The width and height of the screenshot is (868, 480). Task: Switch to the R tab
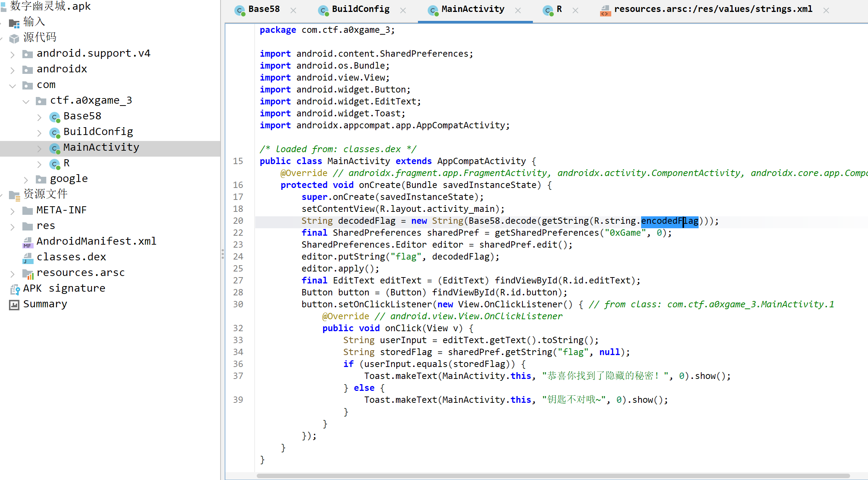(559, 9)
